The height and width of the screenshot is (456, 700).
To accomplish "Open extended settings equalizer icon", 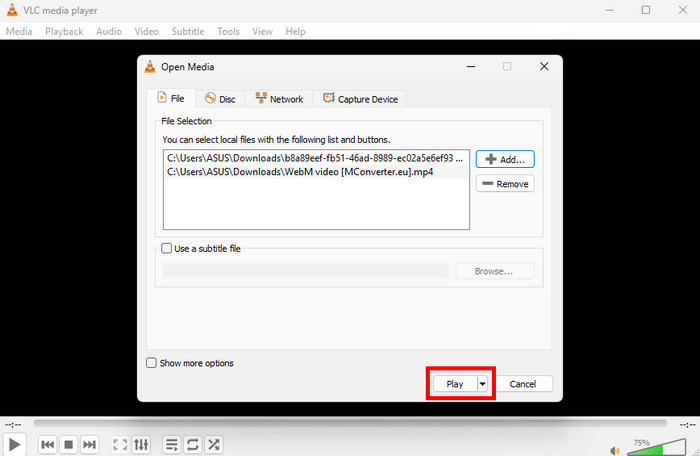I will pyautogui.click(x=141, y=444).
